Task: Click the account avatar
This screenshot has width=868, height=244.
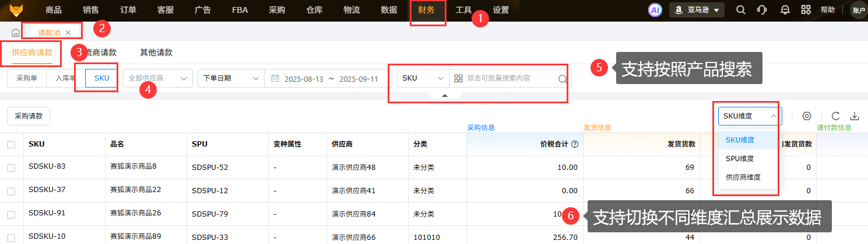Action: click(858, 11)
